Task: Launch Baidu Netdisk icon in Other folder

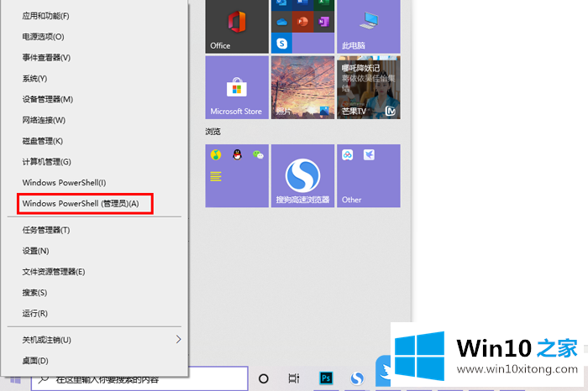Action: pos(348,154)
